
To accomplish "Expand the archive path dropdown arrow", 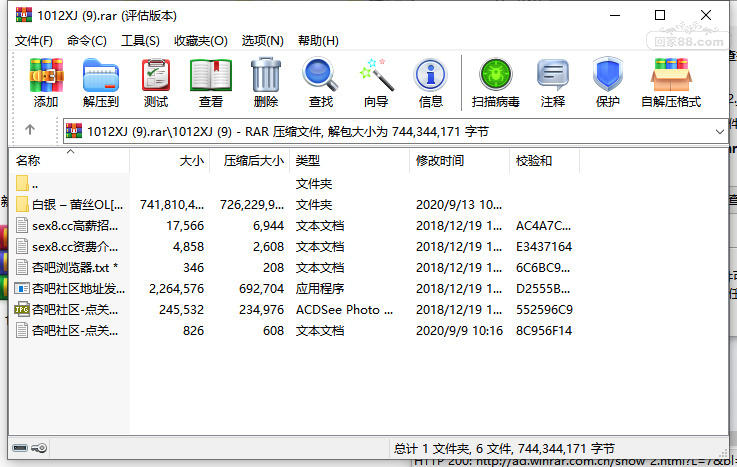I will coord(719,132).
